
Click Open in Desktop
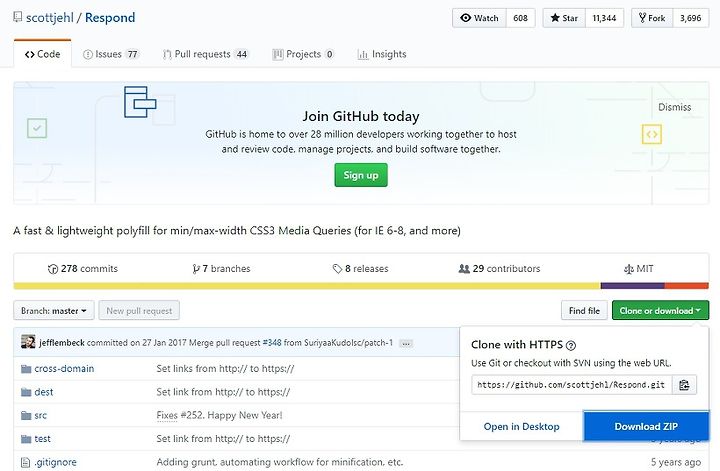tap(522, 426)
